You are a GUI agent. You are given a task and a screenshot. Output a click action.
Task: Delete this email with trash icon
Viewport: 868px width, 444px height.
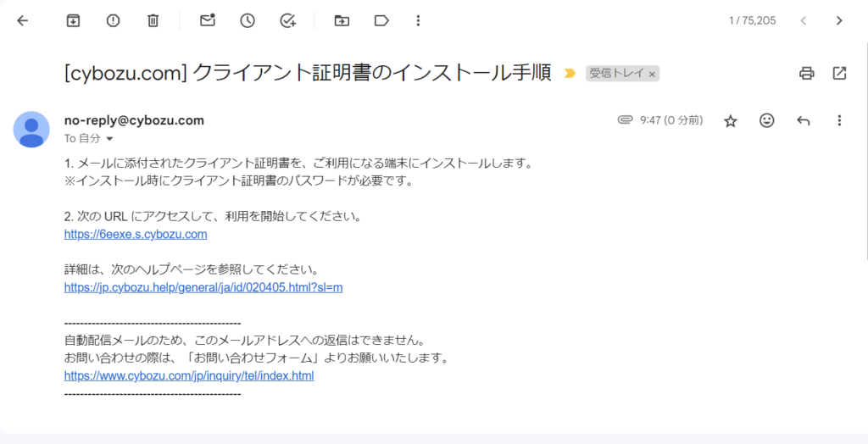153,20
